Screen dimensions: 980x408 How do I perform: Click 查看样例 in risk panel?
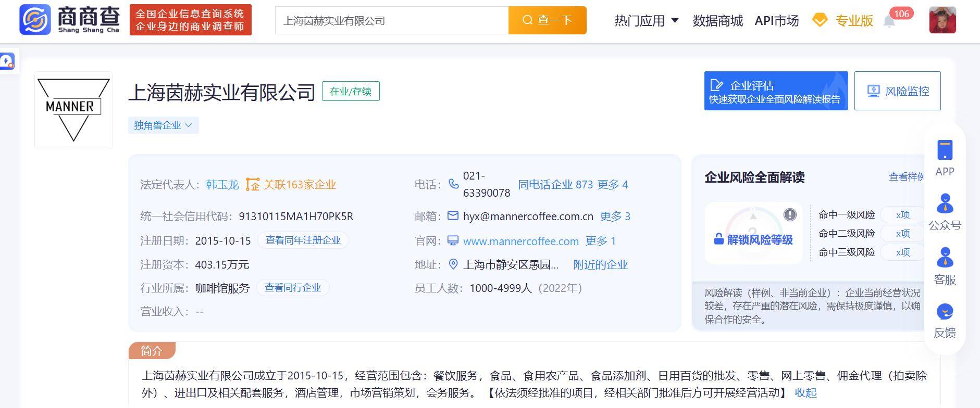point(907,177)
